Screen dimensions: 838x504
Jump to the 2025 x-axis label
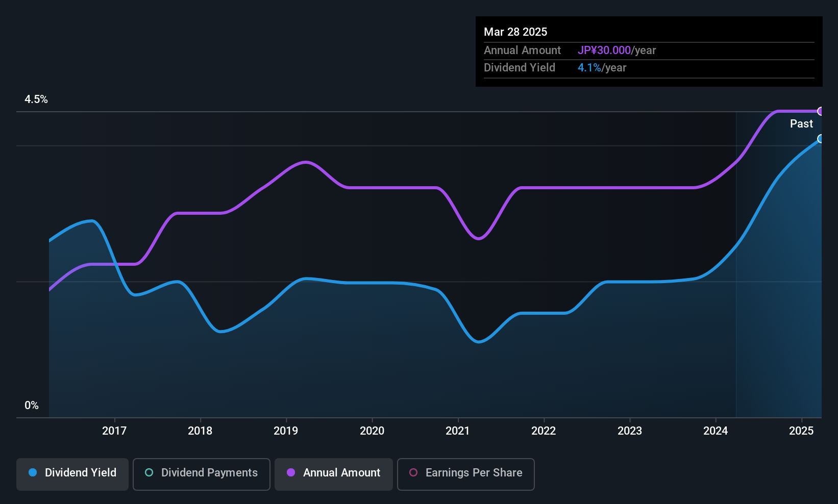[x=801, y=431]
